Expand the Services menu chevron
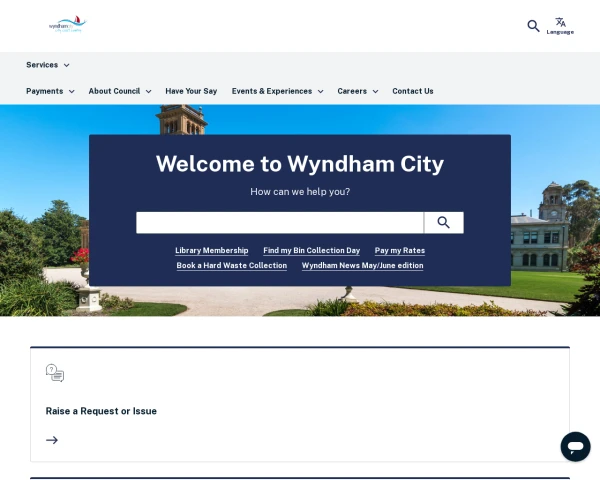Viewport: 600px width, 480px height. point(67,65)
